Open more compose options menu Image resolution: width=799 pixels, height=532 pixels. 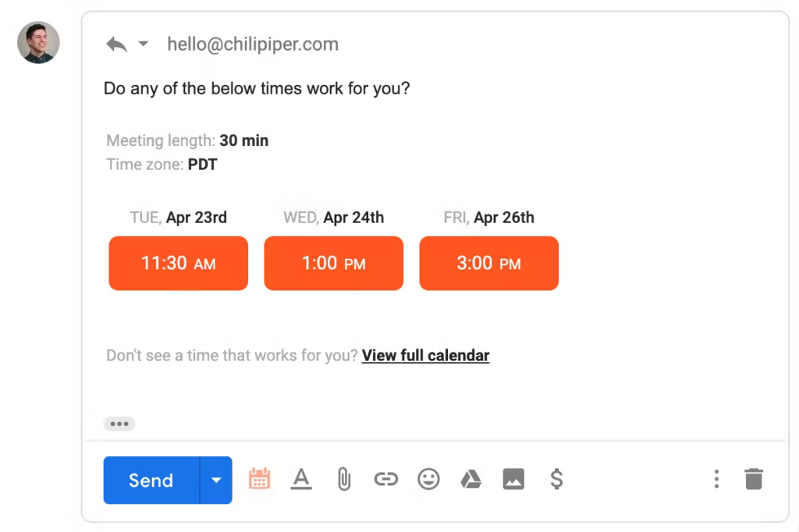[x=716, y=479]
